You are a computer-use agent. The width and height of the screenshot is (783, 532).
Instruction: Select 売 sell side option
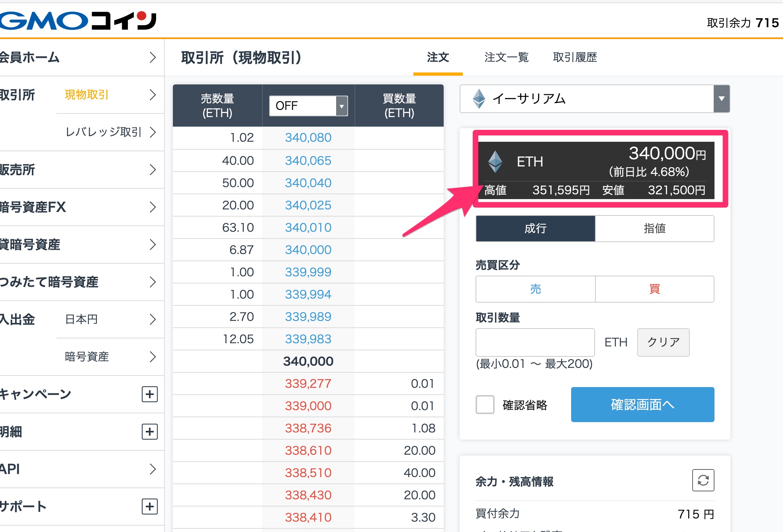pyautogui.click(x=535, y=289)
